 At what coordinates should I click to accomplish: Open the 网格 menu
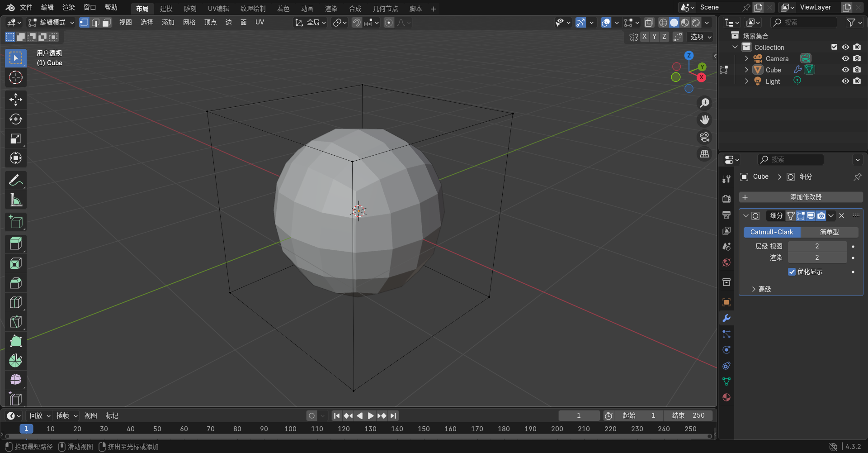point(189,23)
